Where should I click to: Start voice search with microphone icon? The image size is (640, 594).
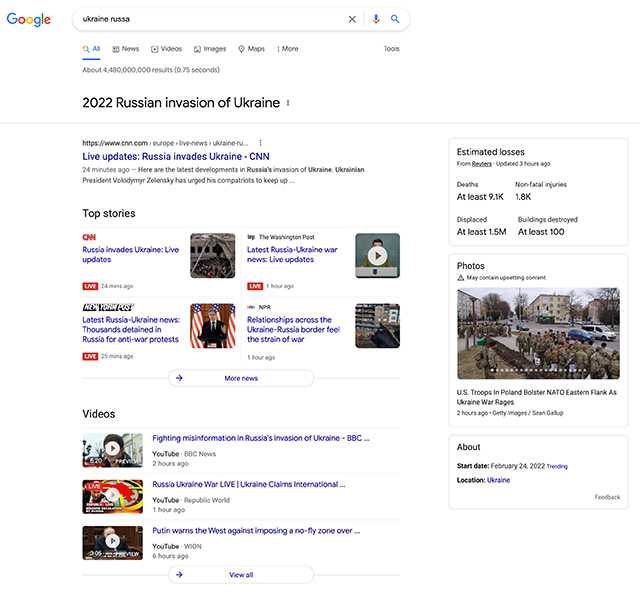[376, 19]
